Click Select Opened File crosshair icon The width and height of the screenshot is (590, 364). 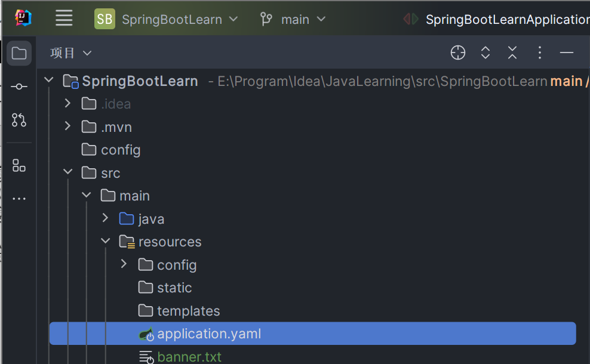[458, 53]
